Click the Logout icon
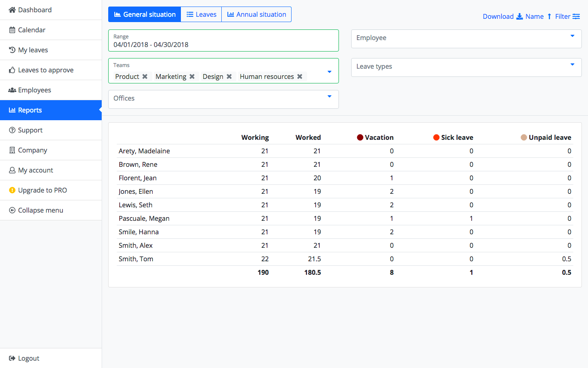 (12, 358)
